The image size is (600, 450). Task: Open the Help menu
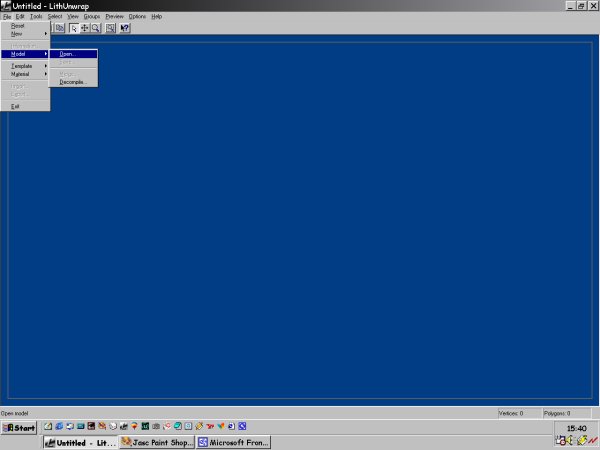pyautogui.click(x=157, y=16)
